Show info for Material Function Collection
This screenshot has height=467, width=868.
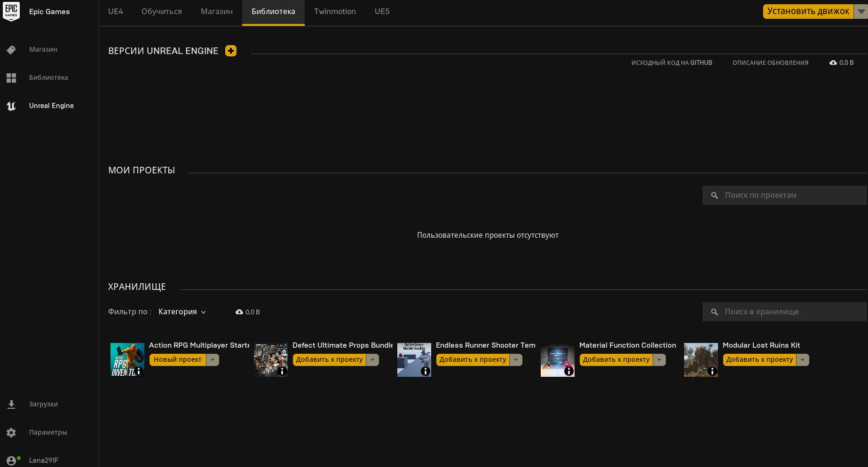tap(569, 371)
